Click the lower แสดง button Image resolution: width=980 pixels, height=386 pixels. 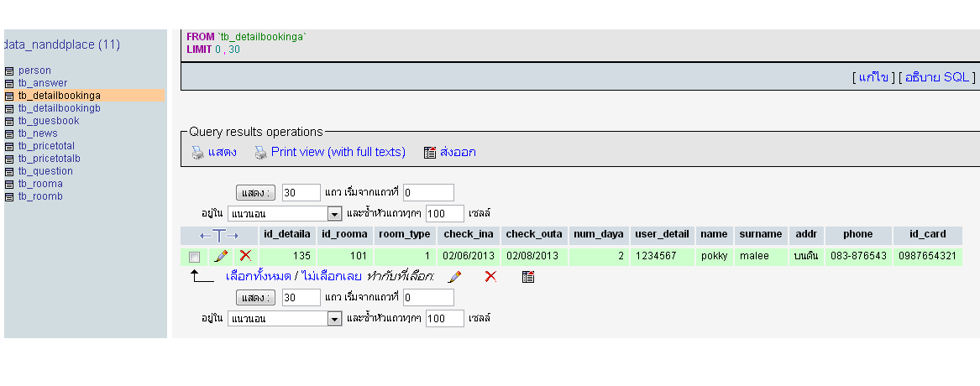[255, 298]
